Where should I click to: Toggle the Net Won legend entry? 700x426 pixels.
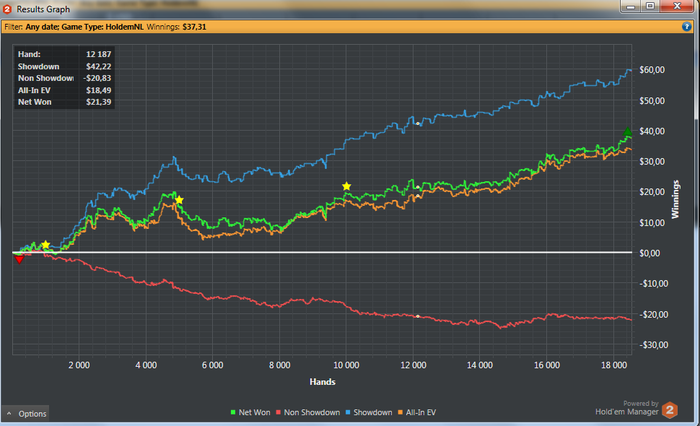[250, 412]
